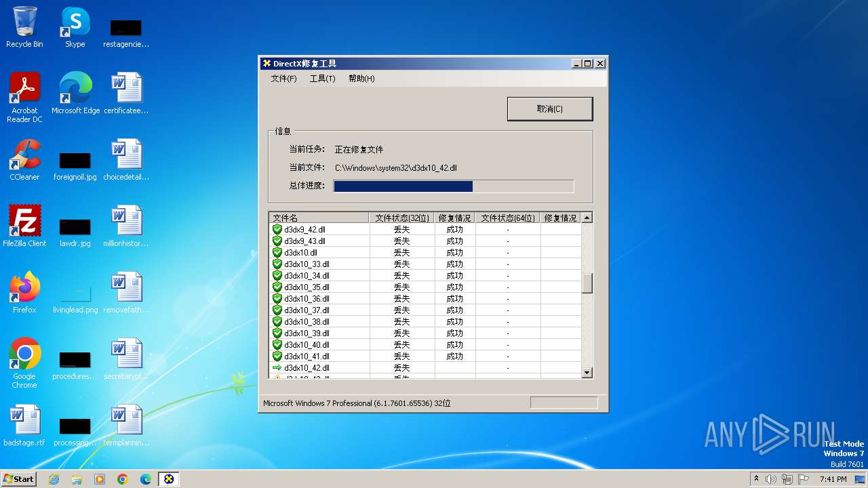Show hidden system tray icons
The width and height of the screenshot is (868, 488).
click(757, 479)
